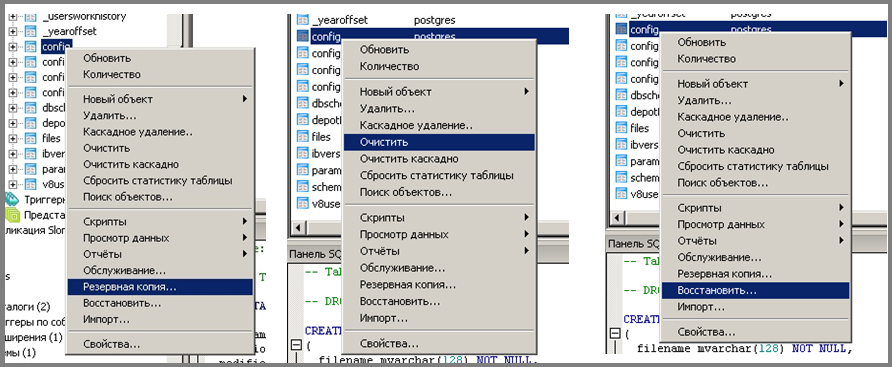Select the Предста views node icon
The image size is (892, 367).
click(x=12, y=215)
